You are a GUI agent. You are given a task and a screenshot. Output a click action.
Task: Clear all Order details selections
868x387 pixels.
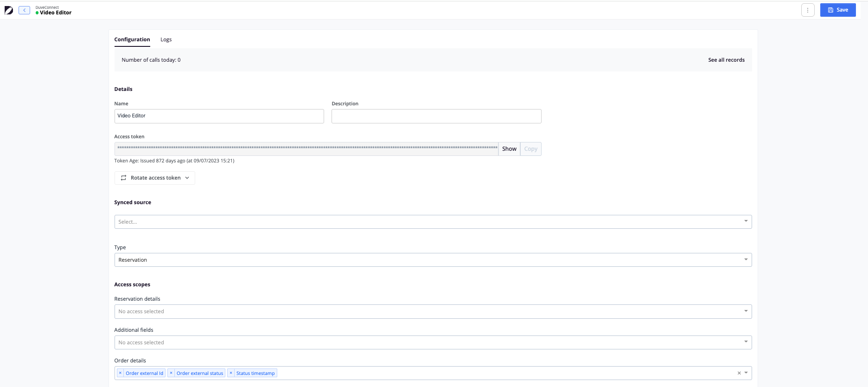(739, 373)
